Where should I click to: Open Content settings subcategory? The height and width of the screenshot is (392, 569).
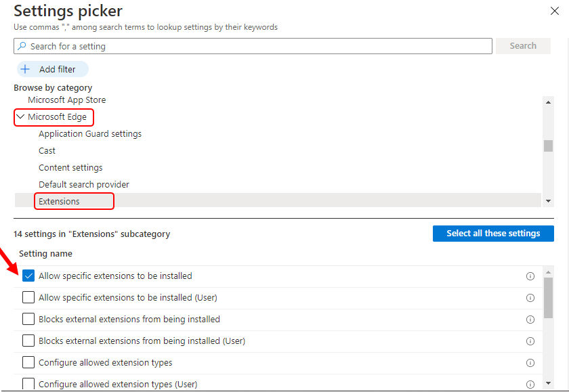[70, 167]
